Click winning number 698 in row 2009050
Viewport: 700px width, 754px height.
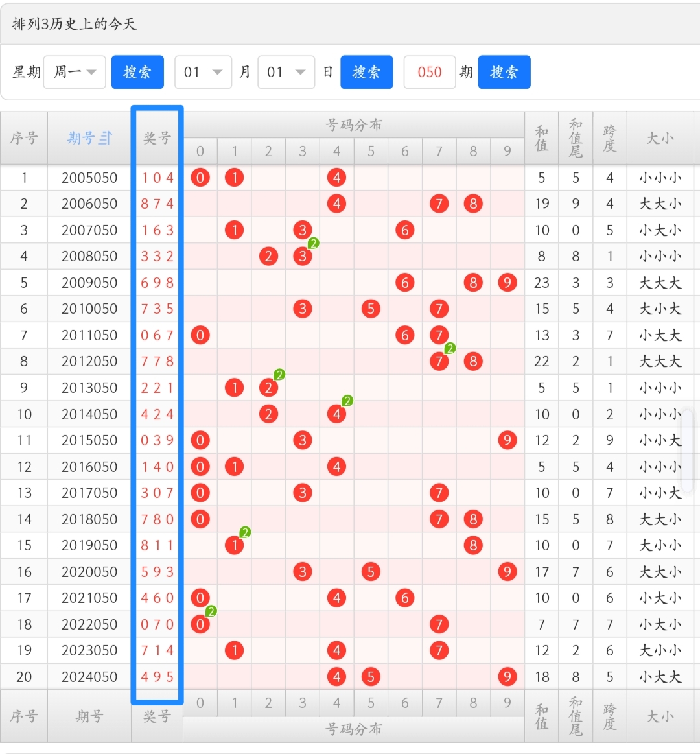157,283
